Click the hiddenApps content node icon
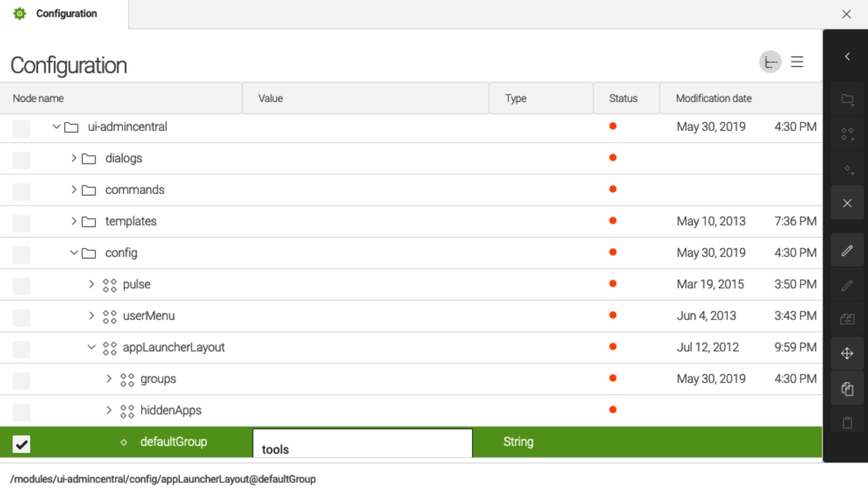868x491 pixels. (127, 411)
